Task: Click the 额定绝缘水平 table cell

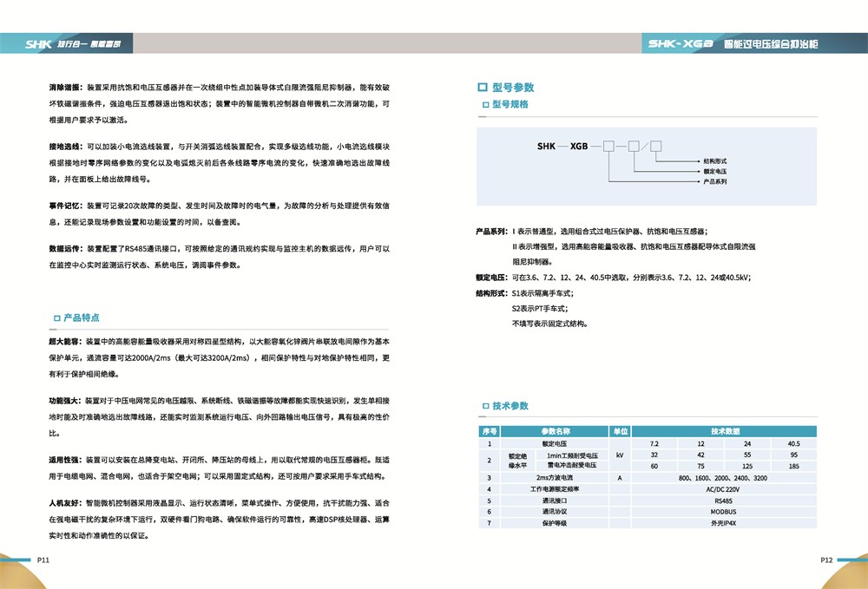Action: click(x=518, y=461)
